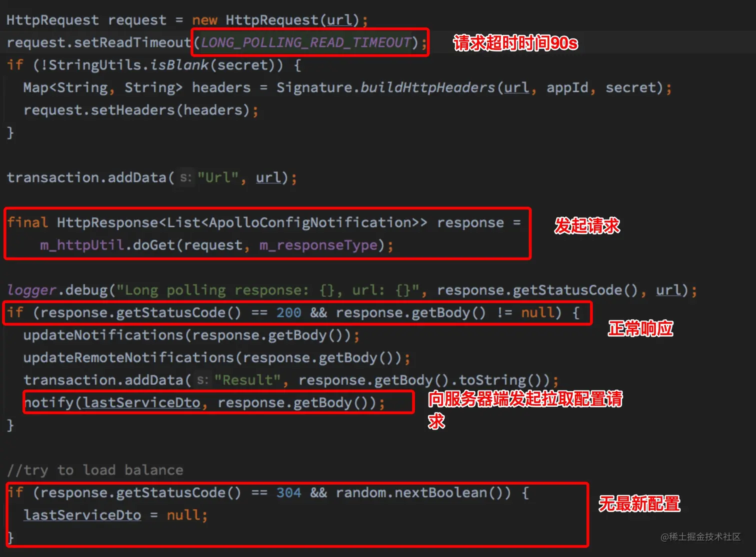Viewport: 756px width, 557px height.
Task: Click "lastServiceDto = null" assignment
Action: pyautogui.click(x=115, y=515)
